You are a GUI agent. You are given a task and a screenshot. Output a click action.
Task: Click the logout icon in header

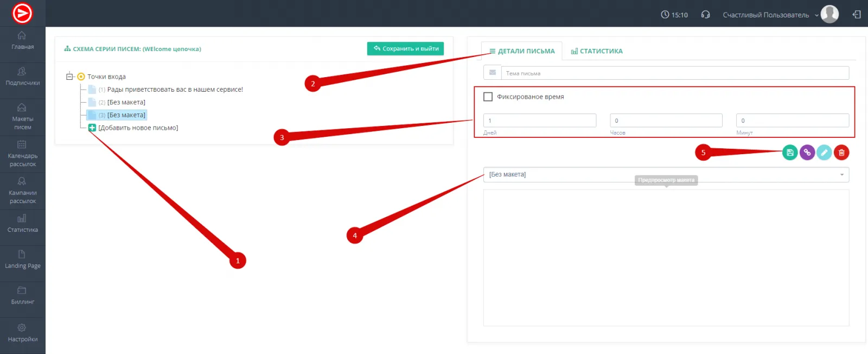coord(857,15)
